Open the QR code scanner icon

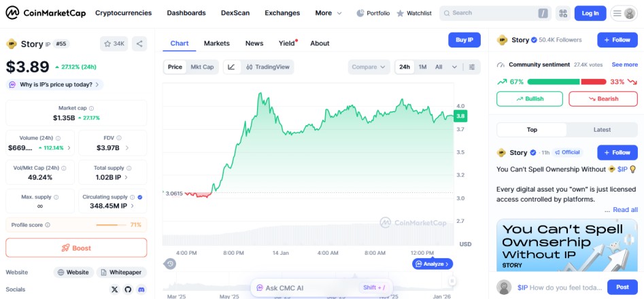click(x=562, y=13)
